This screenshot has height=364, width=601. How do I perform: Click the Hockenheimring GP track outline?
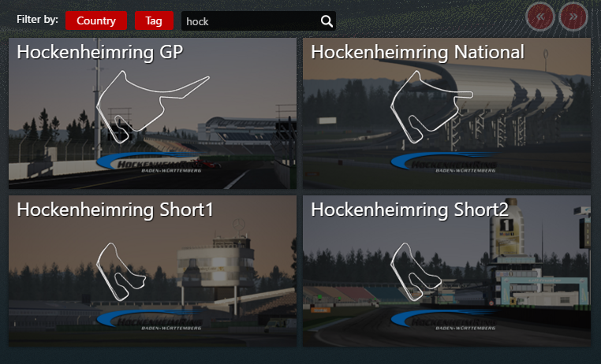point(152,107)
